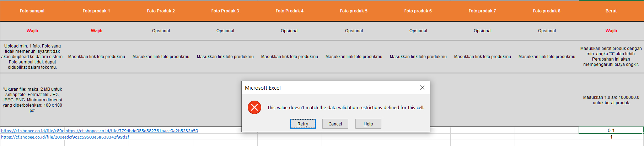This screenshot has height=146, width=644.
Task: Click the Ukuran file maks. 2 MB description cell
Action: click(32, 100)
